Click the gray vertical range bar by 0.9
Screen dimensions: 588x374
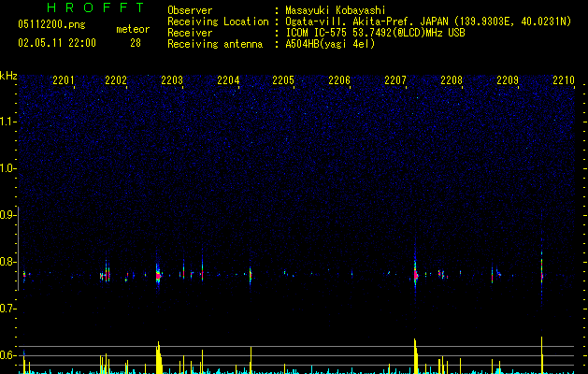pos(19,249)
